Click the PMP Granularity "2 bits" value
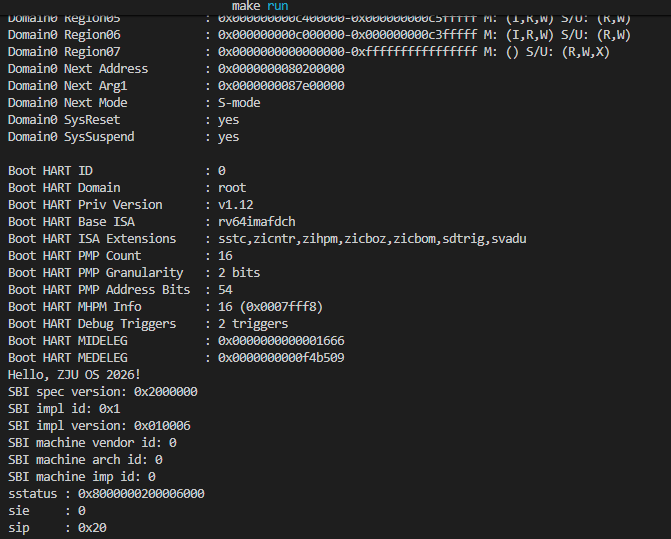671x539 pixels. tap(239, 272)
